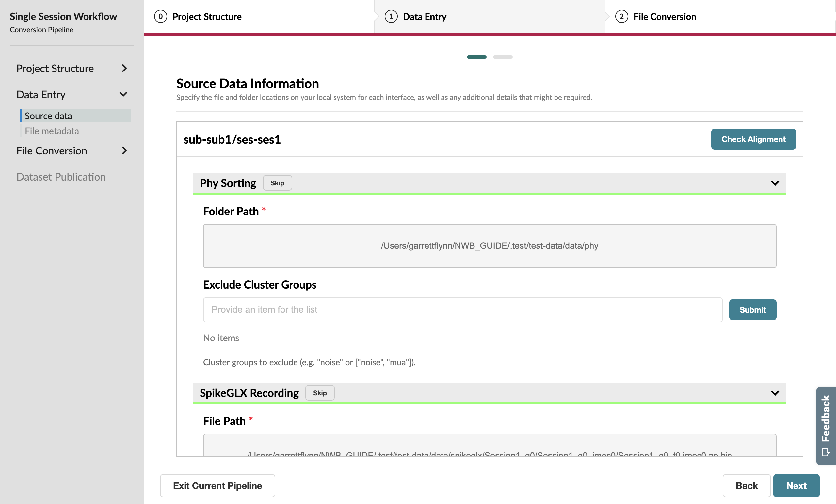The width and height of the screenshot is (836, 504).
Task: Skip the Phy Sorting interface
Action: click(x=277, y=183)
